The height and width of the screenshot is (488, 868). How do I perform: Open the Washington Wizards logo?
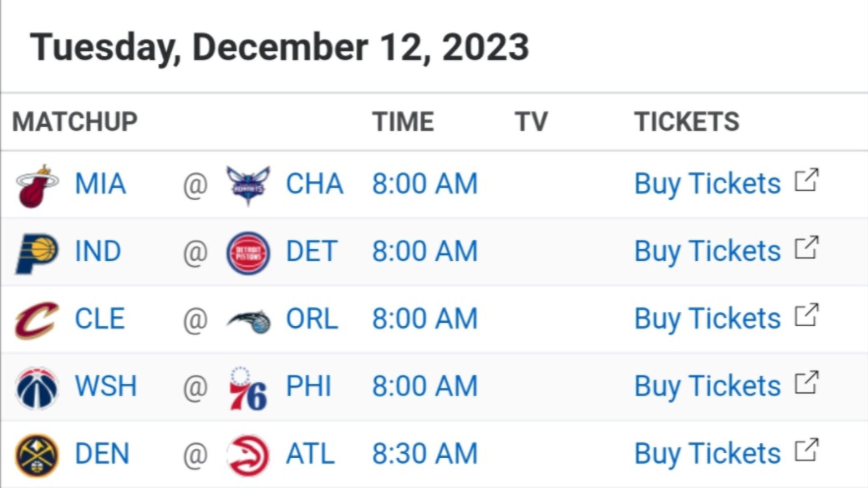[37, 387]
